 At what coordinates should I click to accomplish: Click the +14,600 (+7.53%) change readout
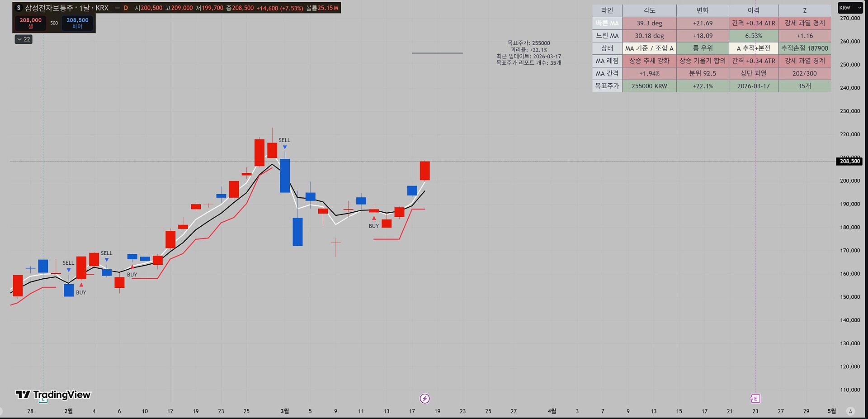pyautogui.click(x=279, y=8)
